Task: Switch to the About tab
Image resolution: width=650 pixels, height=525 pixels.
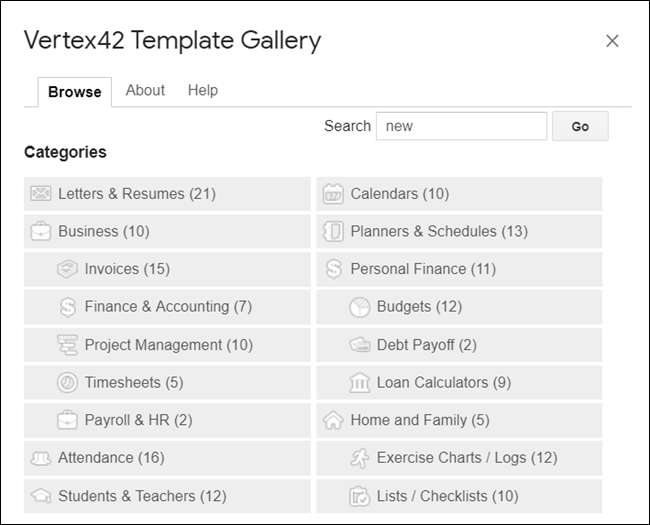Action: pyautogui.click(x=145, y=90)
